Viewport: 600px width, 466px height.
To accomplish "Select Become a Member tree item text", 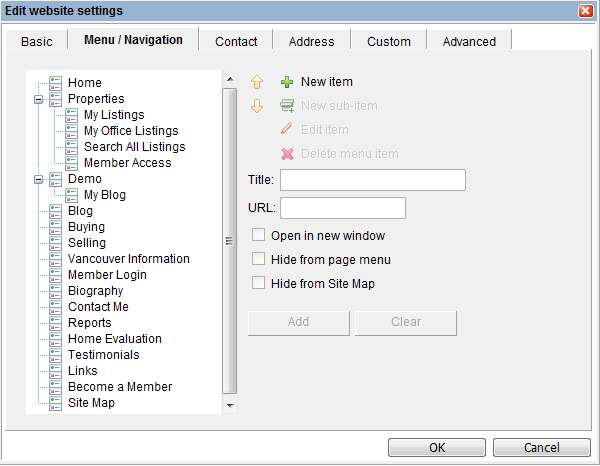I will point(120,387).
